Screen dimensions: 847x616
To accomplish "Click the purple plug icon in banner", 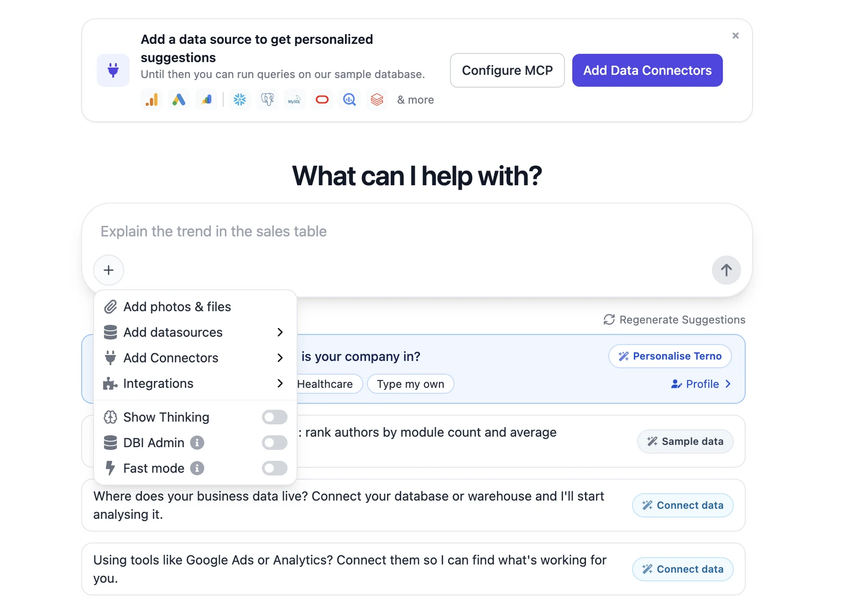I will 113,70.
